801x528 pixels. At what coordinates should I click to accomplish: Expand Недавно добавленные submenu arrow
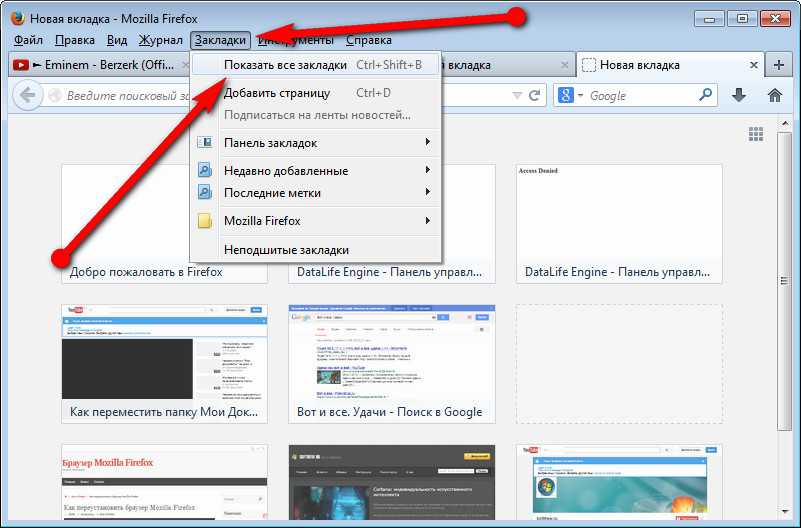coord(428,170)
